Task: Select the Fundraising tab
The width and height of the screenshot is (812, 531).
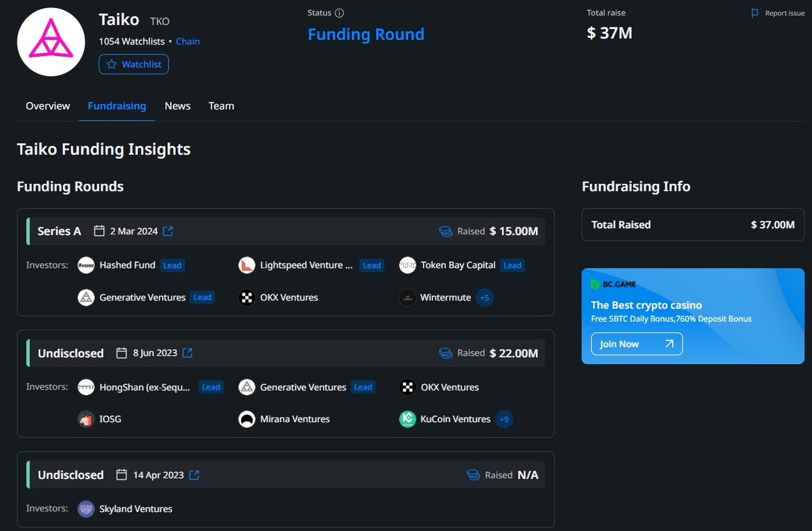Action: tap(117, 106)
